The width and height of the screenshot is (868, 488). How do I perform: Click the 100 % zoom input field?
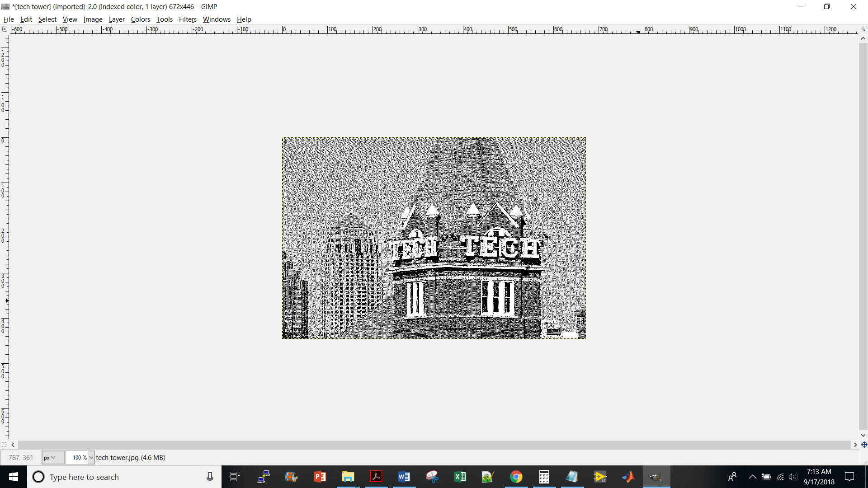click(x=77, y=458)
